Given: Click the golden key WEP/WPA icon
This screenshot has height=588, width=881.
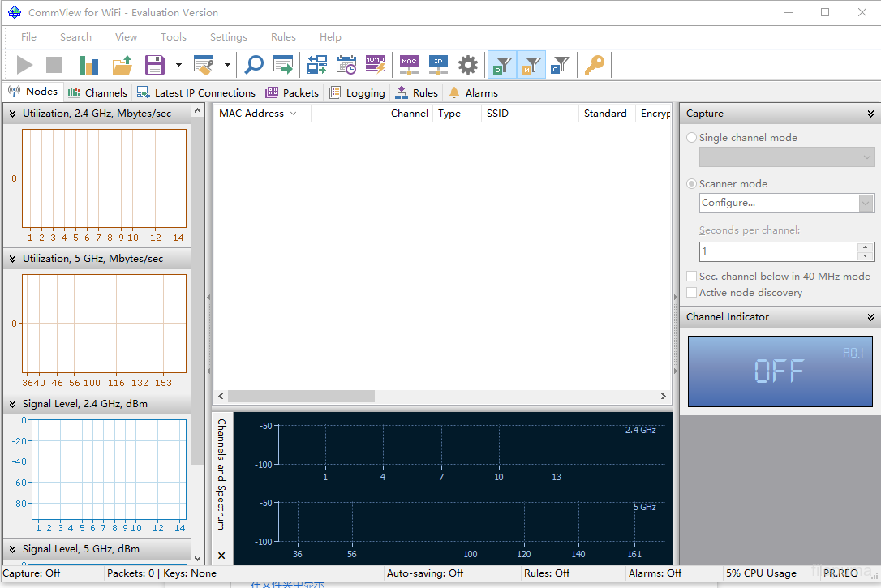Looking at the screenshot, I should click(x=595, y=65).
